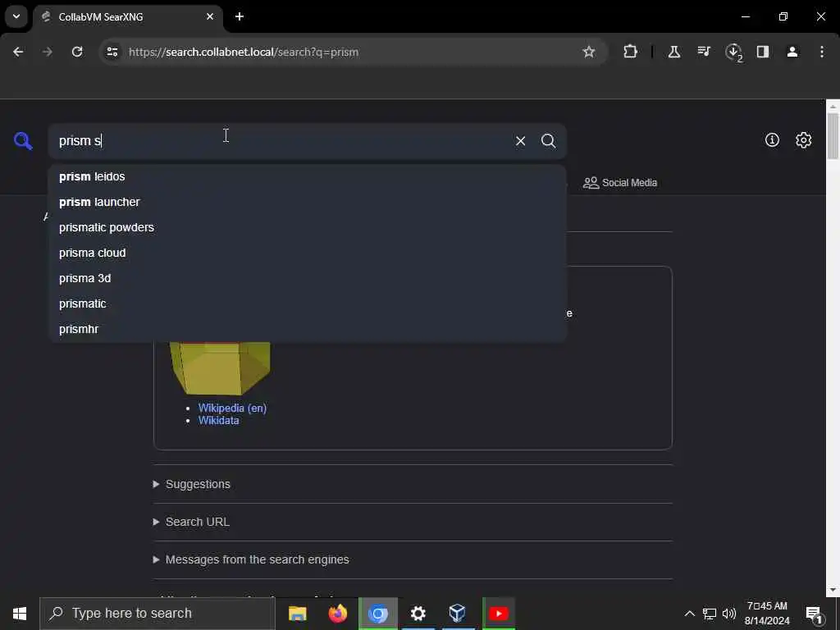Go forward with the browser forward arrow
The height and width of the screenshot is (630, 840).
[47, 52]
